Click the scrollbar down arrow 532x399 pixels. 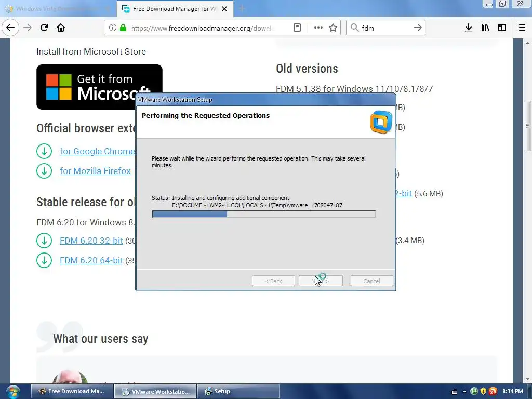[527, 379]
